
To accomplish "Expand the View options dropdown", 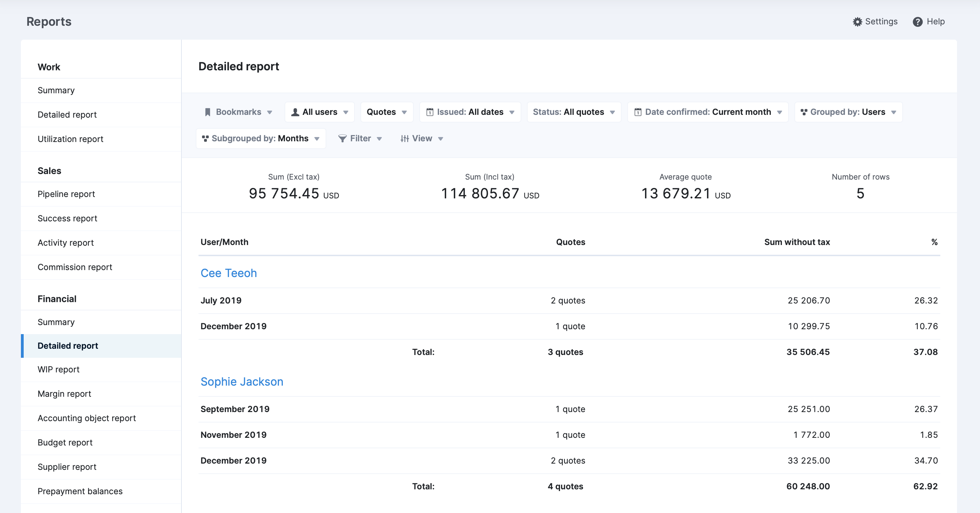I will click(x=421, y=139).
